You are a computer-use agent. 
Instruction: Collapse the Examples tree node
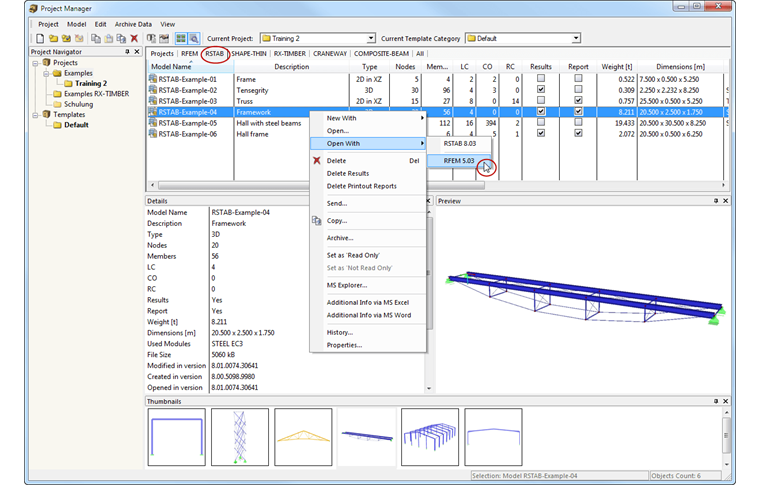(x=46, y=74)
